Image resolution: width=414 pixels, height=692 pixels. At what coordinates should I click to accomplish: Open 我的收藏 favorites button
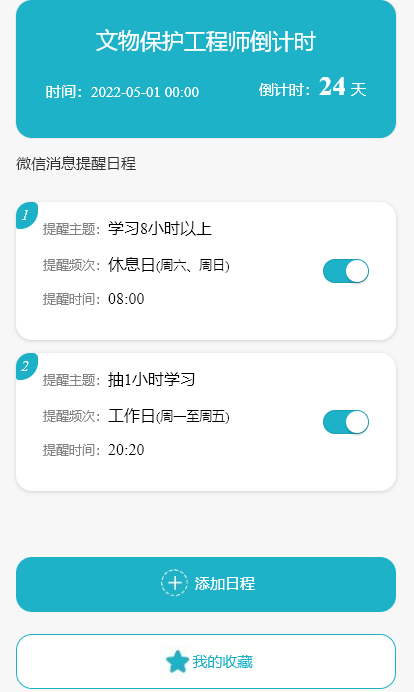click(x=206, y=662)
